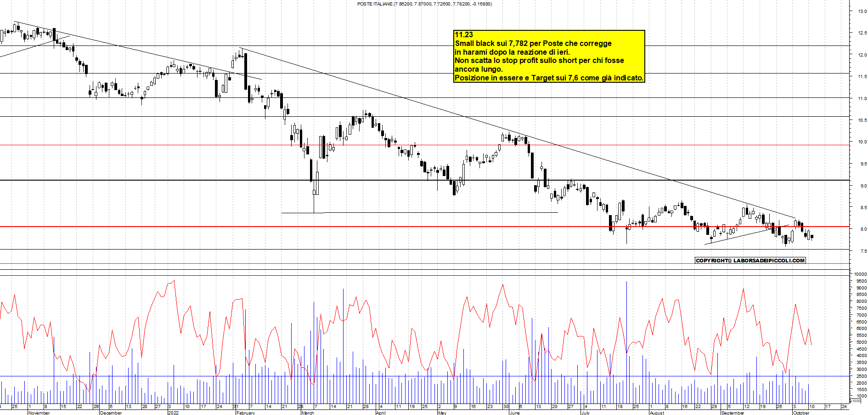Click price axis label 9.5
This screenshot has height=415, width=868.
[x=863, y=164]
